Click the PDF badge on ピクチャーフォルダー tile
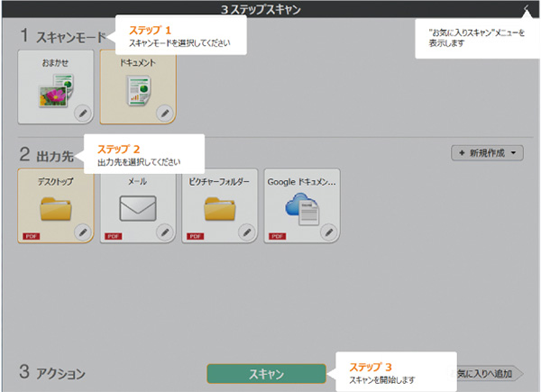Image resolution: width=541 pixels, height=392 pixels. point(196,235)
